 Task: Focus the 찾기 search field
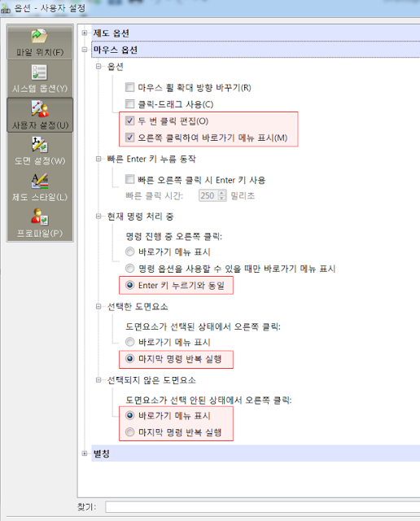[262, 507]
